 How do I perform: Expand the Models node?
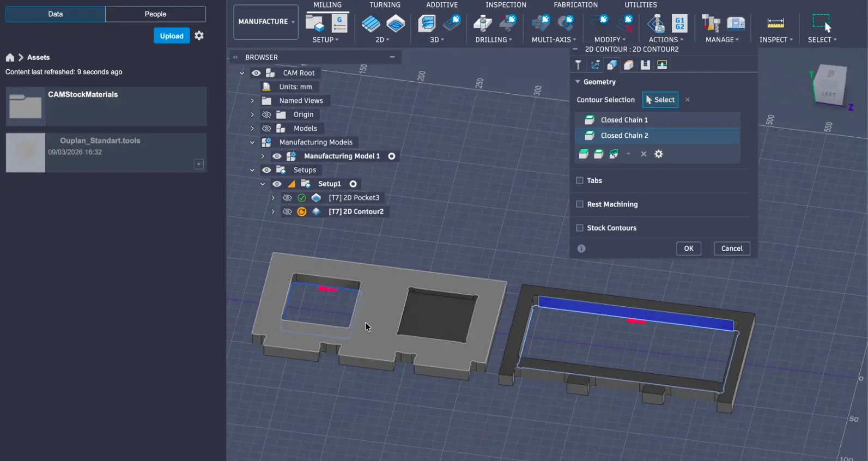[252, 129]
